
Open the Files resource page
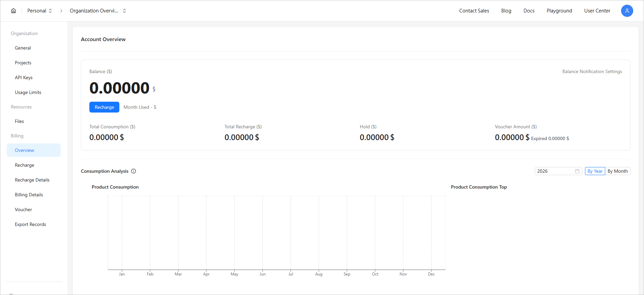20,121
